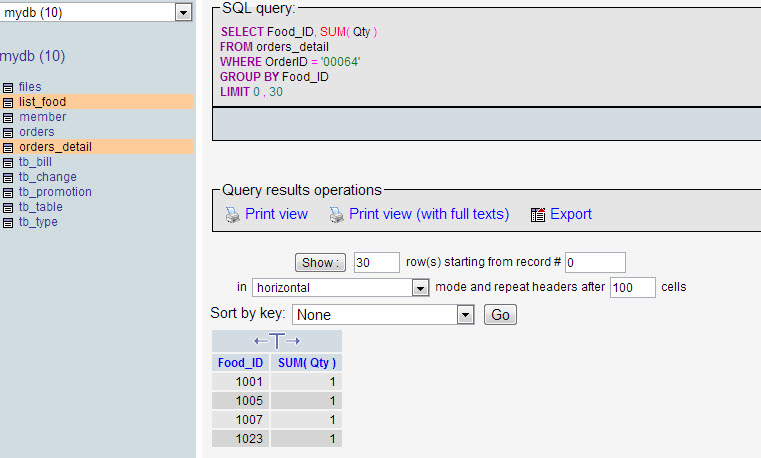Open the orders_detail table
The width and height of the screenshot is (761, 458).
click(55, 147)
